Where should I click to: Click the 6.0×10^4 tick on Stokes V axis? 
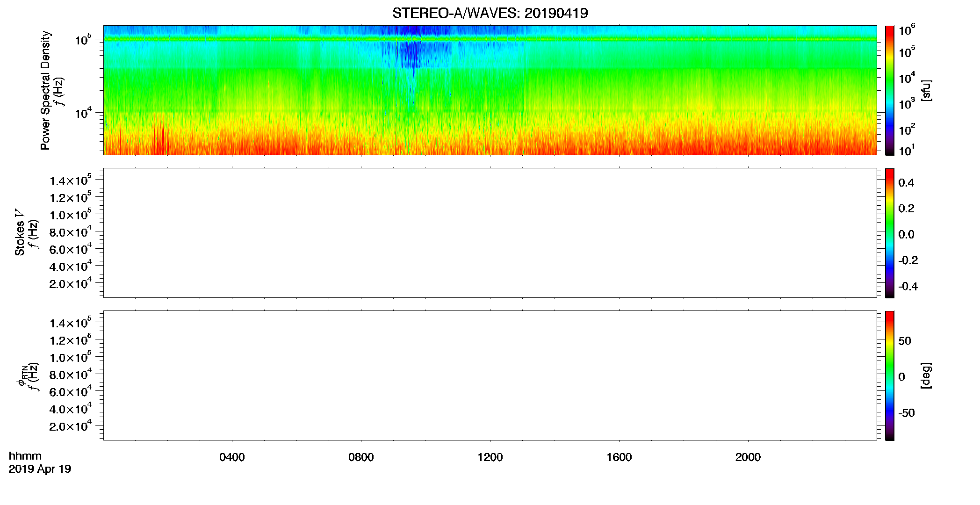click(x=70, y=249)
